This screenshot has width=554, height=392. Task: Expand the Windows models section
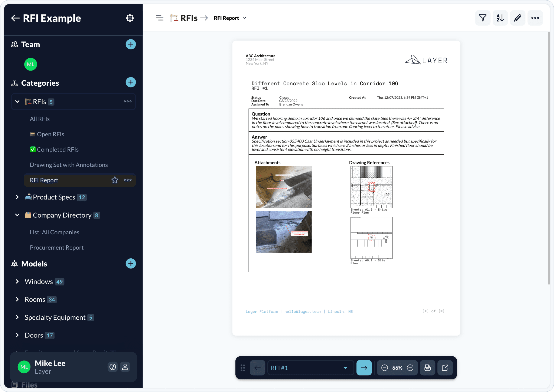click(17, 281)
